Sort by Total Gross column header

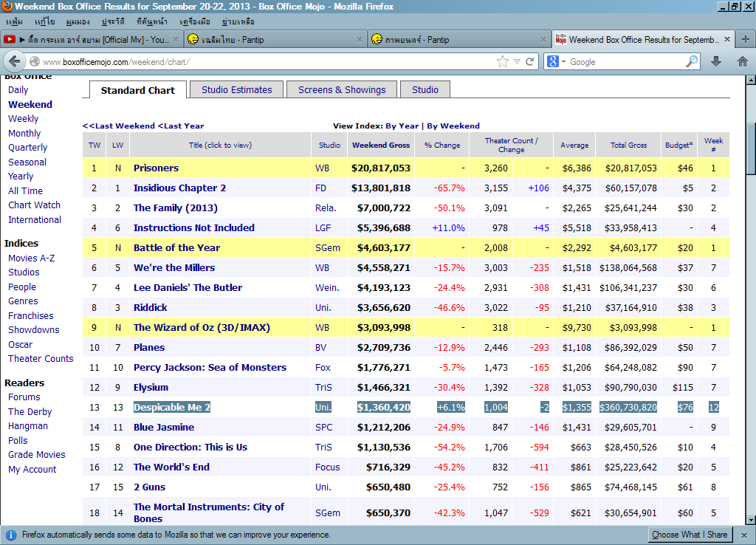[628, 145]
